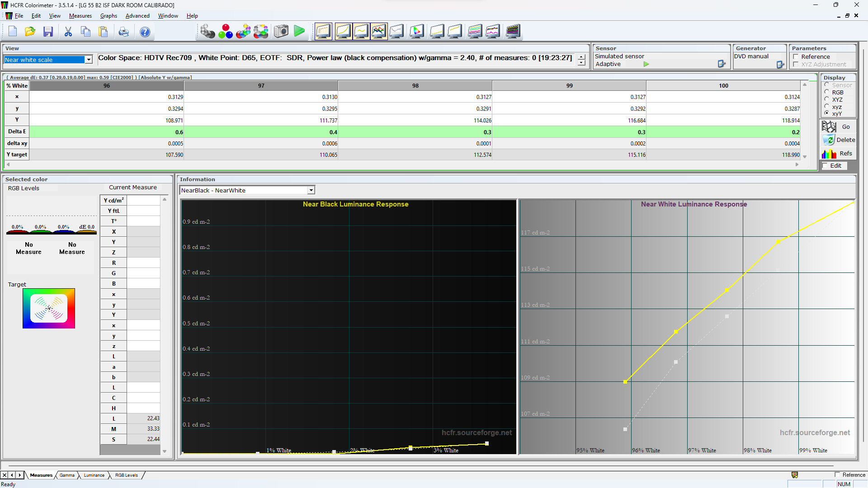
Task: Click the camera icon in the toolbar
Action: (x=281, y=32)
